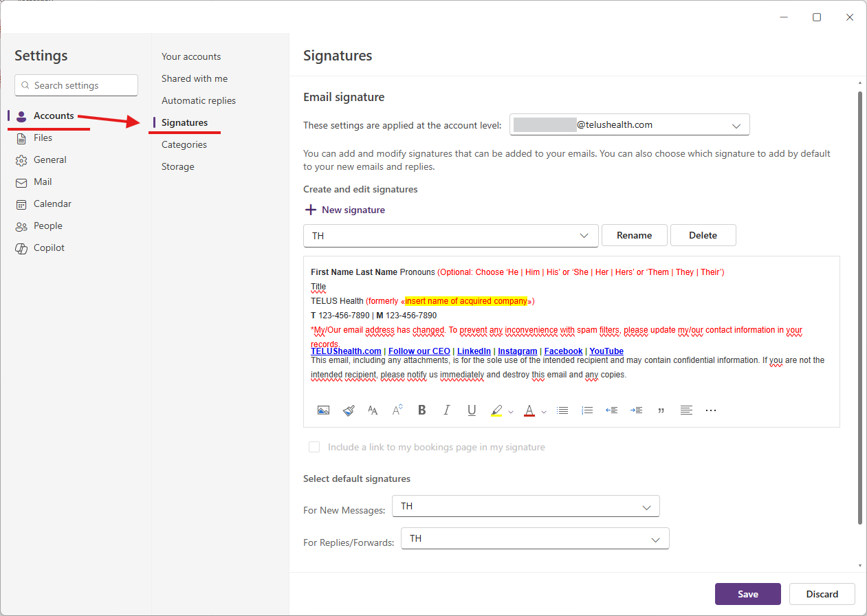Open the account email dropdown

pos(630,125)
